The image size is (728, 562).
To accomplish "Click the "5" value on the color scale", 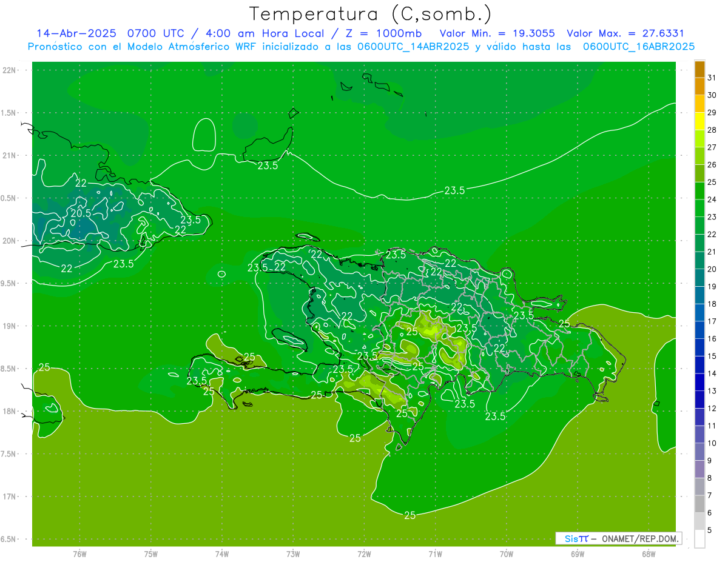I will tap(710, 530).
